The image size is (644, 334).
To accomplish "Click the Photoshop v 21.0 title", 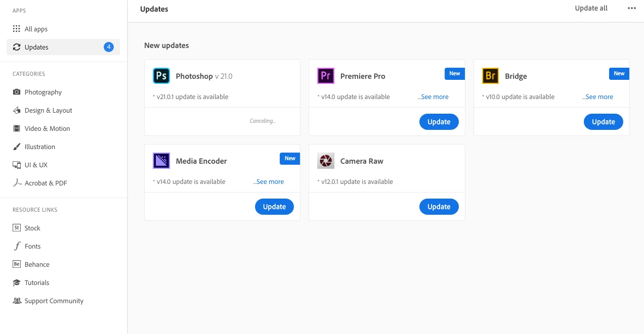I will (x=204, y=76).
